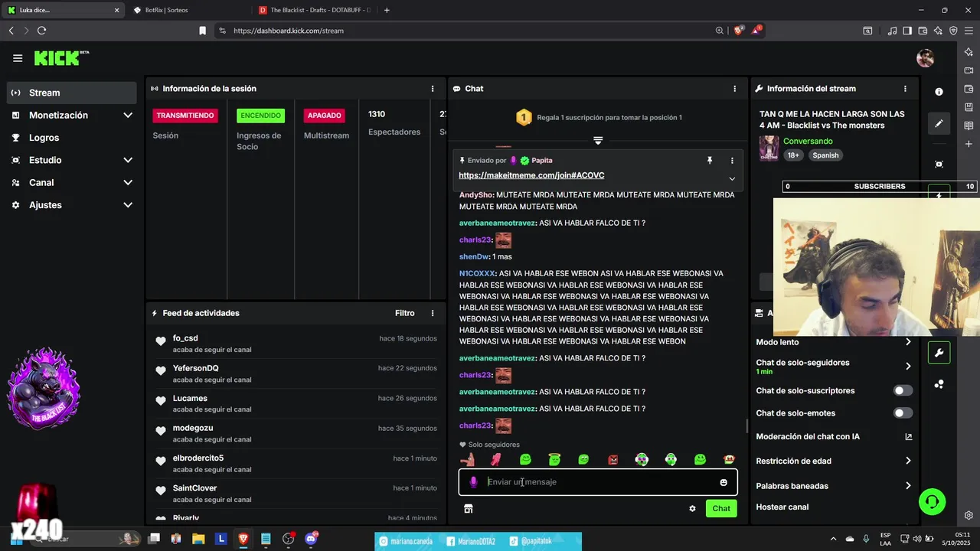Click the stream category thumbnail
This screenshot has width=980, height=551.
click(x=769, y=148)
